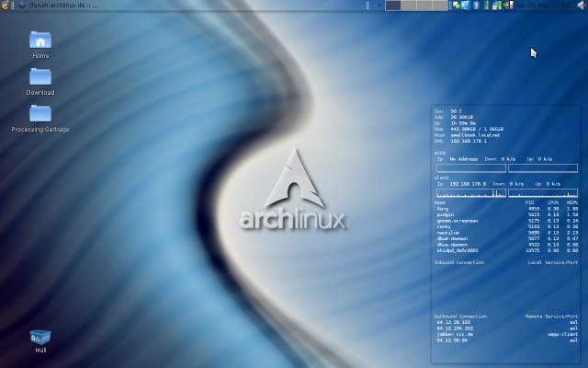Click outbound connection 64.12.28.182
This screenshot has width=588, height=368.
pos(453,322)
